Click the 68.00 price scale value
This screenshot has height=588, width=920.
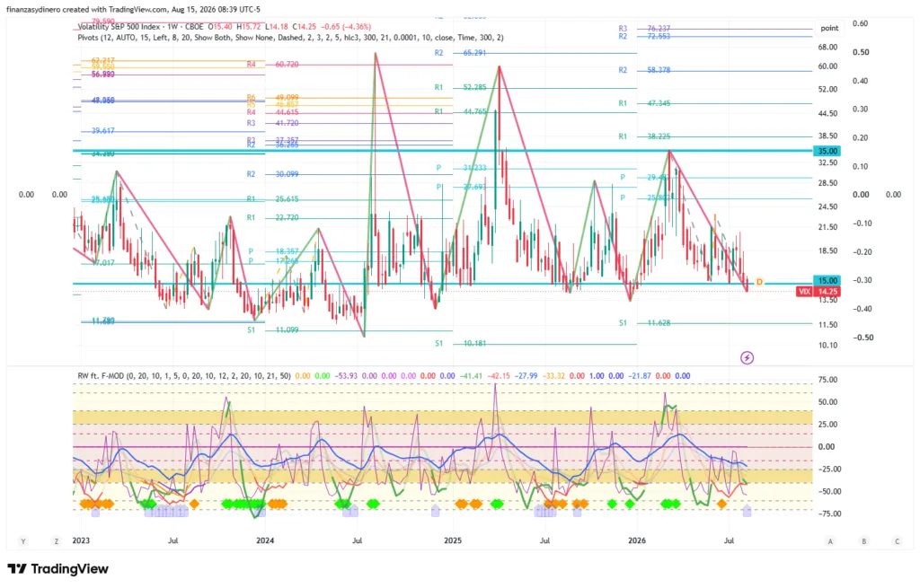click(x=827, y=47)
